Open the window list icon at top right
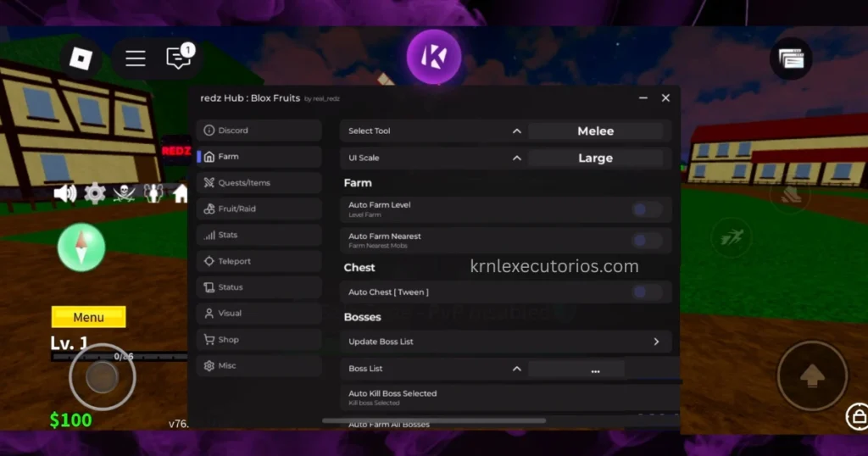This screenshot has height=456, width=868. [x=791, y=58]
